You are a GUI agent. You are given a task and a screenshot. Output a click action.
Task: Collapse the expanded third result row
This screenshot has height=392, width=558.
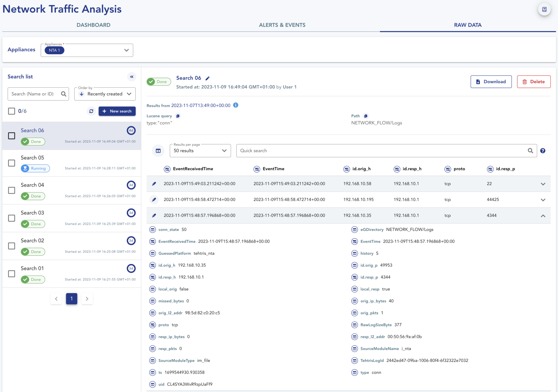(543, 215)
